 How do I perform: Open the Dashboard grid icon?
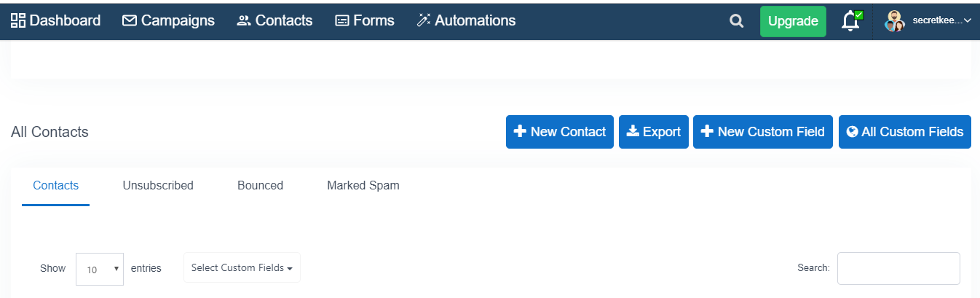pos(18,20)
